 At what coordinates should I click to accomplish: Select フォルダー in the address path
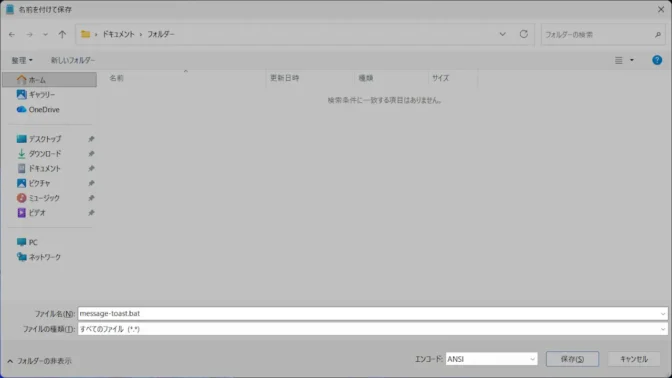tap(161, 34)
